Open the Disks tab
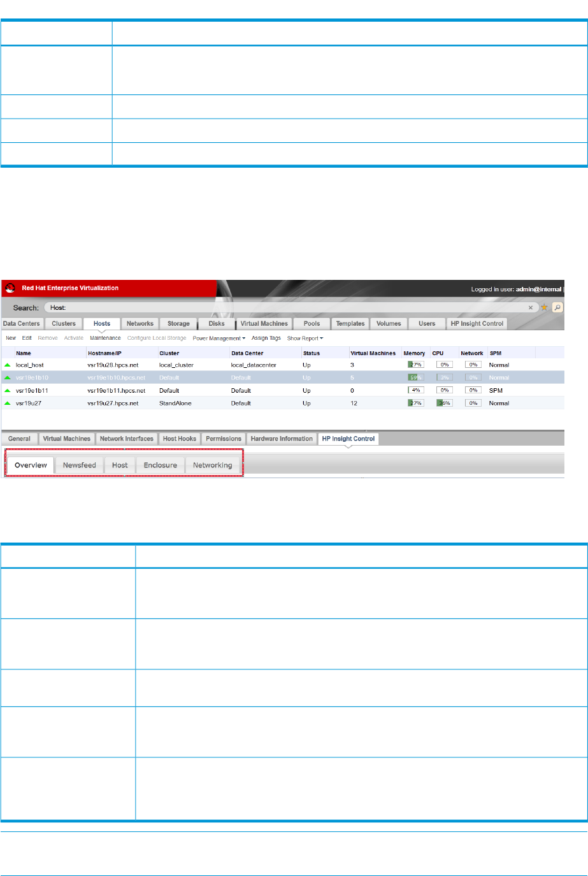The height and width of the screenshot is (876, 588). pos(217,324)
